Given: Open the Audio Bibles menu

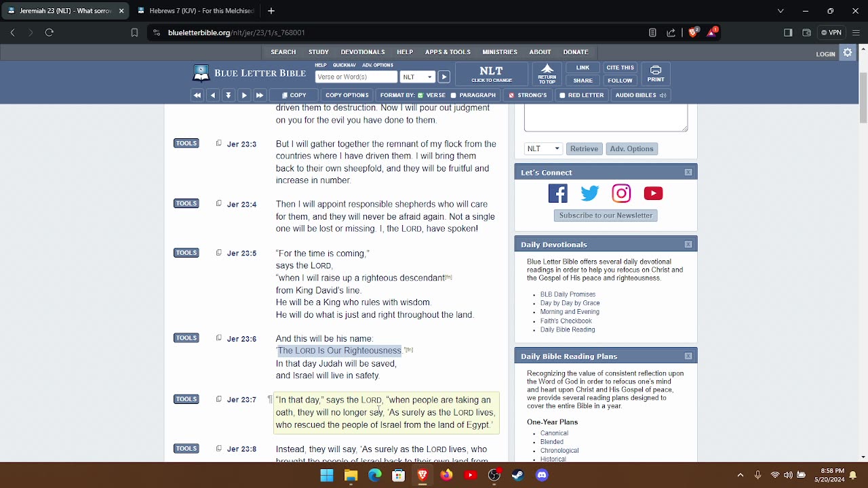Looking at the screenshot, I should pos(640,96).
